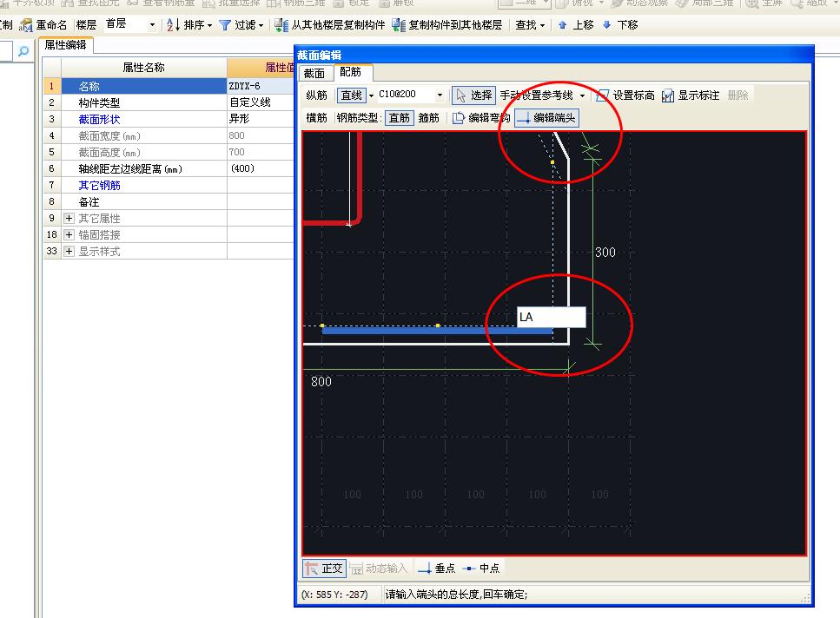Select the 名称 property row
The image size is (840, 618).
pos(144,86)
